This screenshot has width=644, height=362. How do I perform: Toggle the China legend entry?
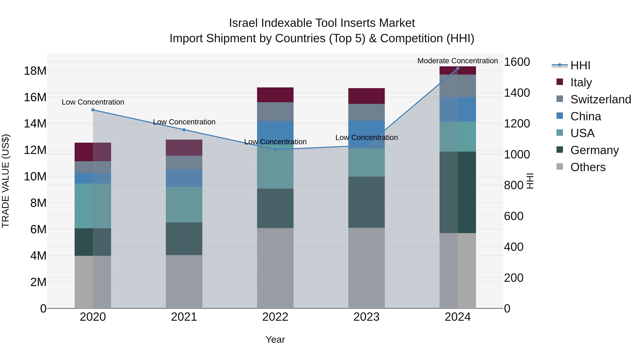[579, 116]
